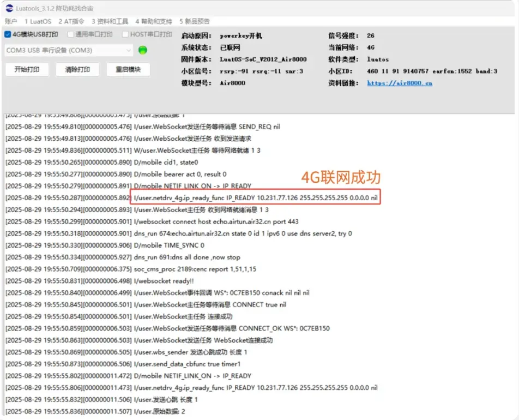Select log line WebSocket事件回调 conack nil nil nil
519x420 pixels.
click(158, 293)
